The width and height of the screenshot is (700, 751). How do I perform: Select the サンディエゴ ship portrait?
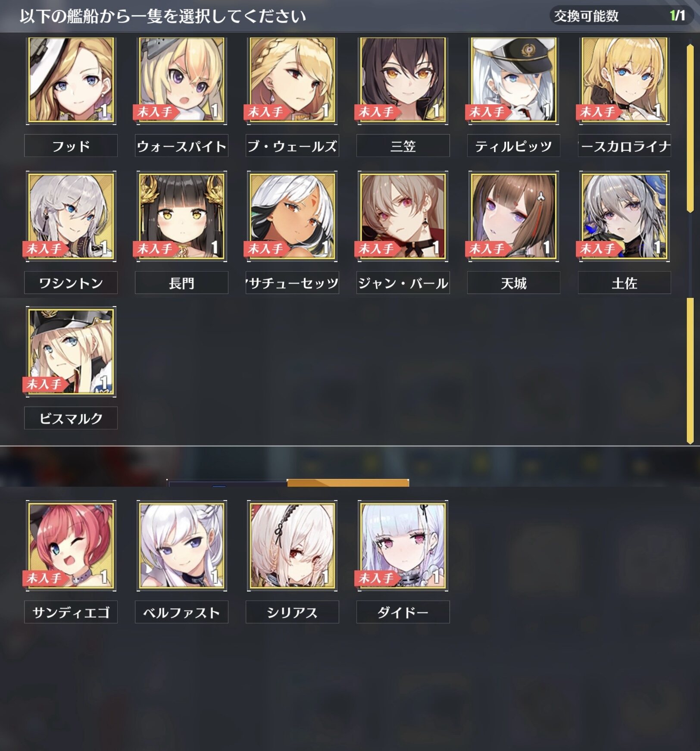[71, 546]
